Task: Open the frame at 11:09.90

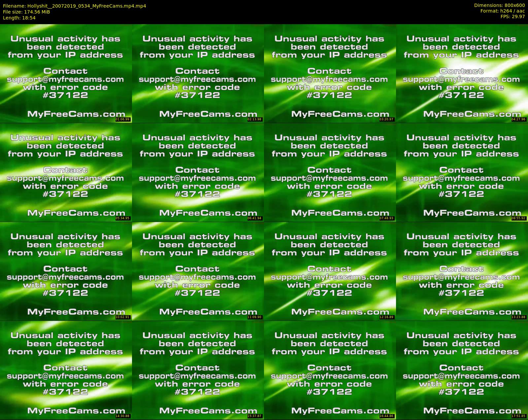Action: tap(198, 271)
